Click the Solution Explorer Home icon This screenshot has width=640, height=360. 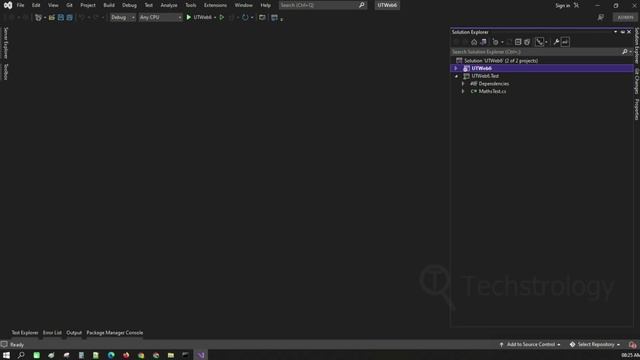pos(474,42)
